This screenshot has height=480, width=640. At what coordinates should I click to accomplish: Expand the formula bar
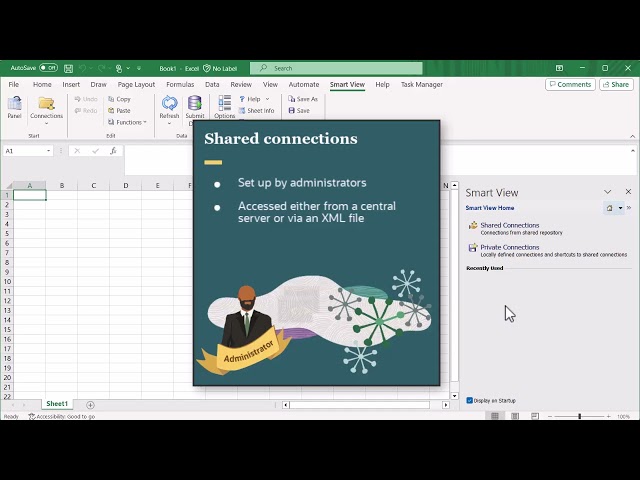(633, 151)
